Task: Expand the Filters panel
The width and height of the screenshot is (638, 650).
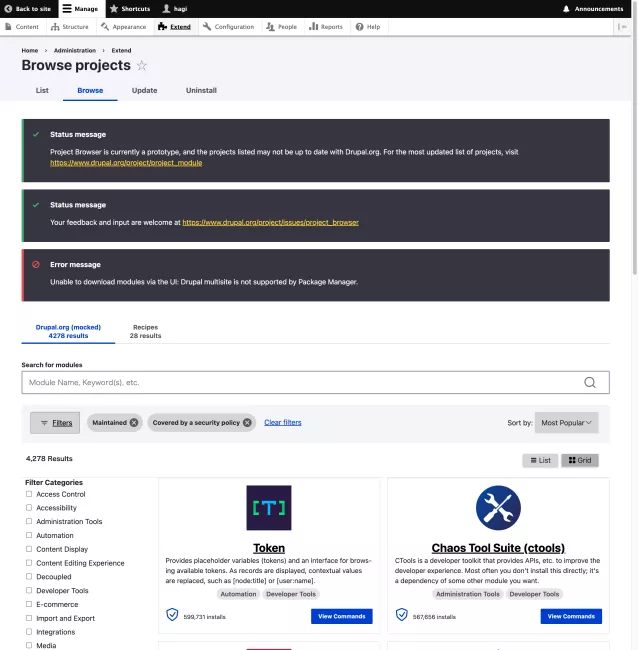Action: click(x=55, y=423)
